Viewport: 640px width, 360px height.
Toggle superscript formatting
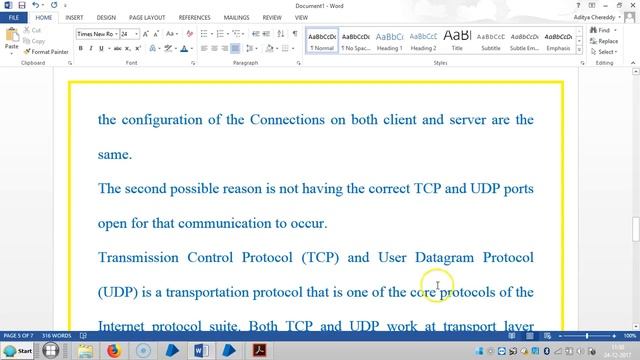[x=138, y=48]
